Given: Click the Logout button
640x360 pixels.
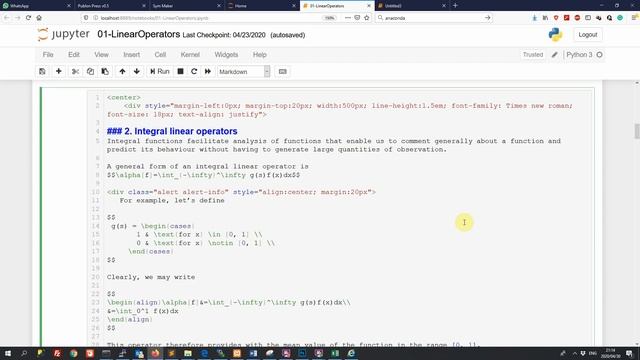Looking at the screenshot, I should [588, 35].
